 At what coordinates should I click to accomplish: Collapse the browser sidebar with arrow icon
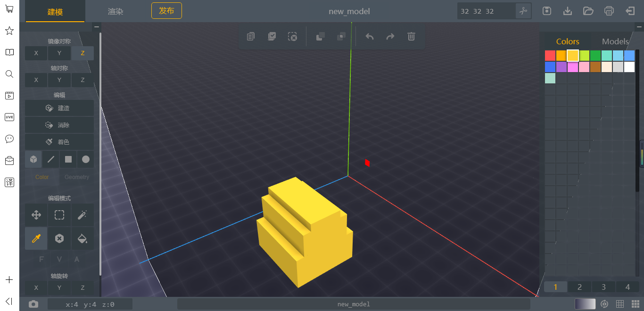pyautogui.click(x=9, y=301)
